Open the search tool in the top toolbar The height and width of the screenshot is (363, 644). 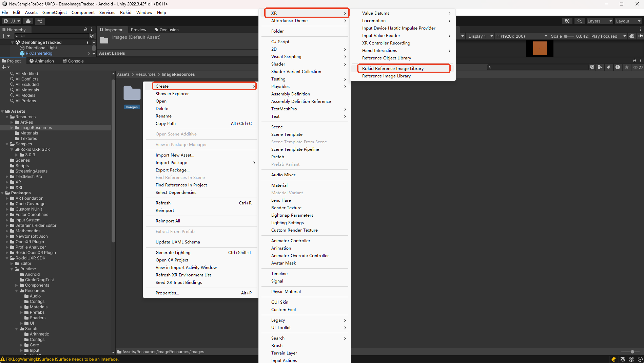pyautogui.click(x=579, y=21)
